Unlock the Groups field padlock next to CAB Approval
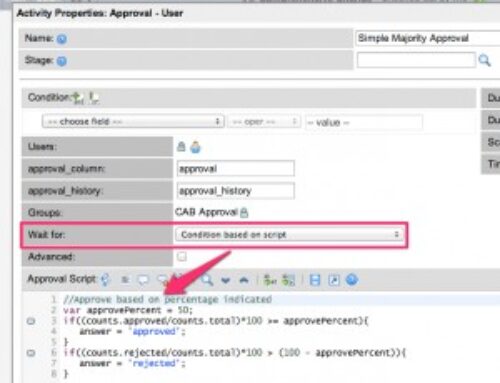Image resolution: width=500 pixels, height=383 pixels. [244, 213]
